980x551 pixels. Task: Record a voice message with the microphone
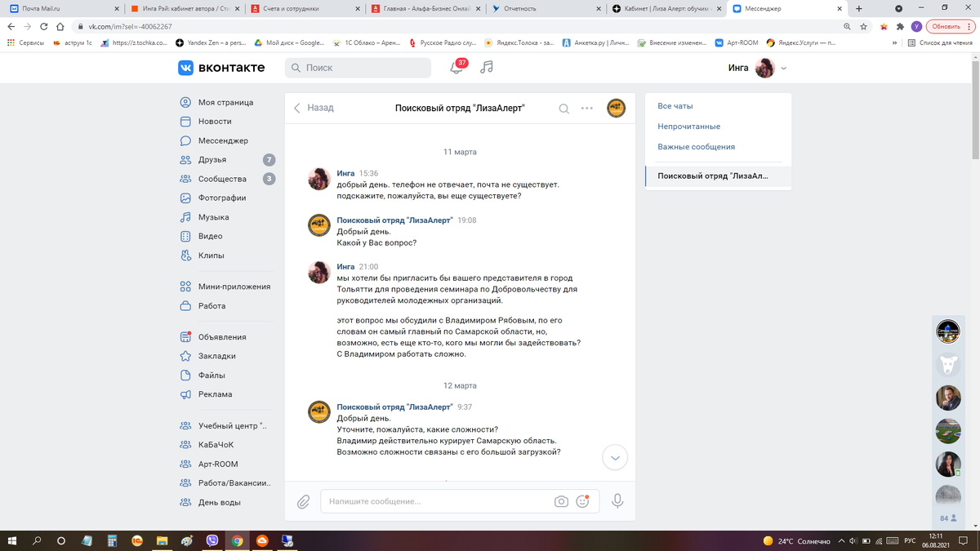pyautogui.click(x=617, y=500)
